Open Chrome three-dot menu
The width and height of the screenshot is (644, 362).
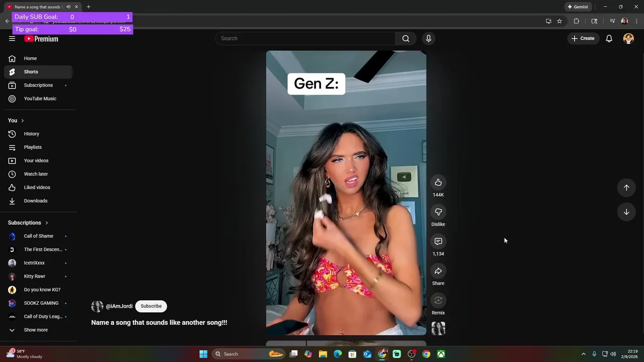tap(637, 21)
